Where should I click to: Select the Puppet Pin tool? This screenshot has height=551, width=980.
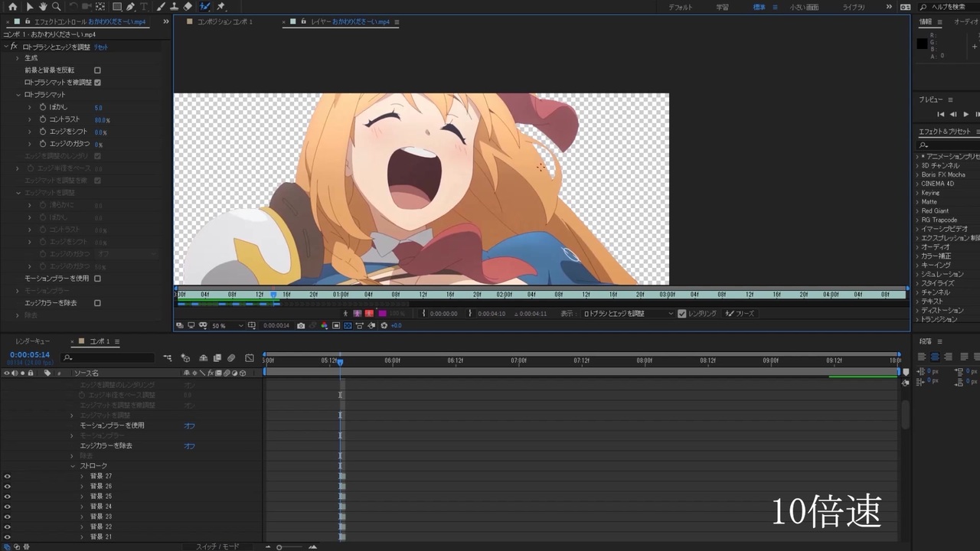click(x=221, y=6)
